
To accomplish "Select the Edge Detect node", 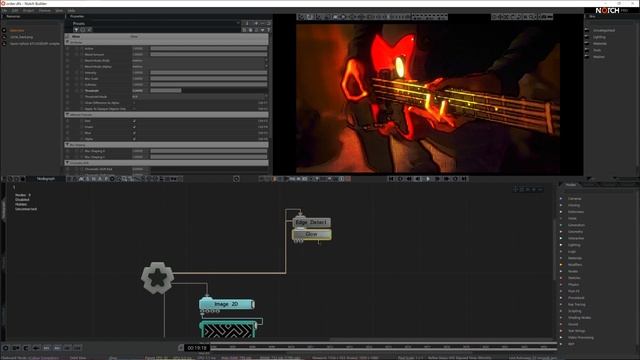I will 311,222.
